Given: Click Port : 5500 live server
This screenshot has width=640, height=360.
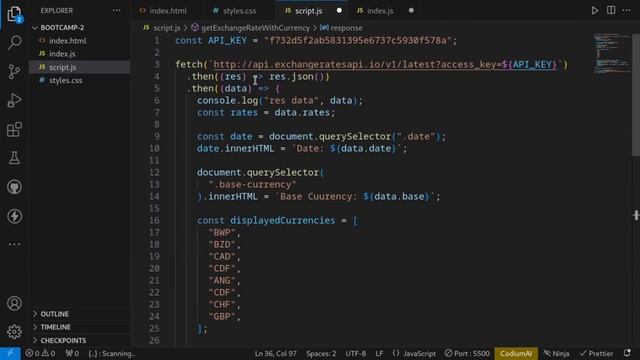Looking at the screenshot, I should 467,353.
